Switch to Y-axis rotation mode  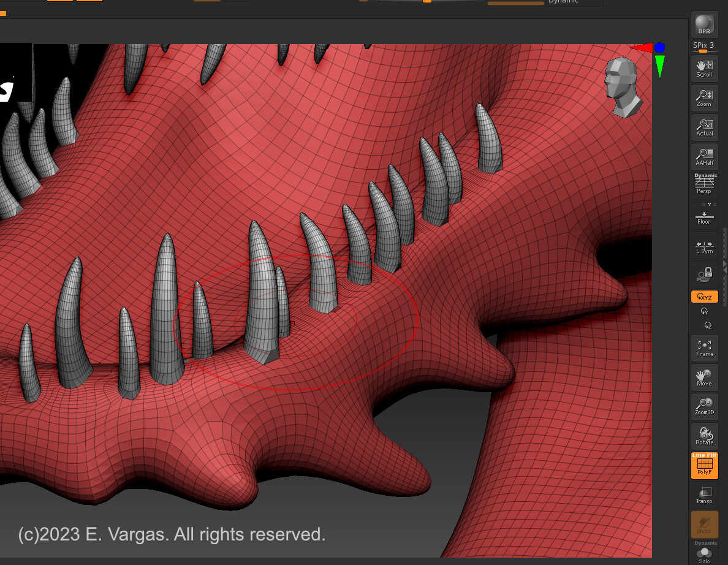(x=704, y=311)
